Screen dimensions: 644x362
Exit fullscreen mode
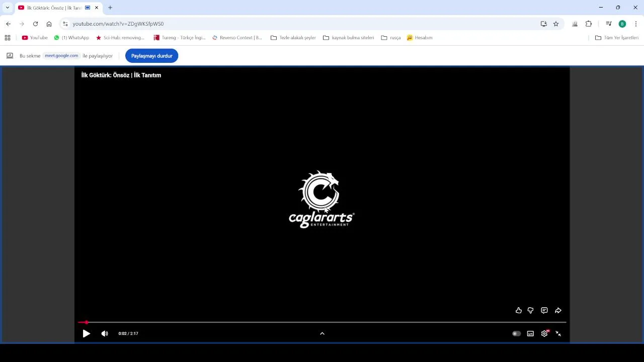(x=558, y=333)
